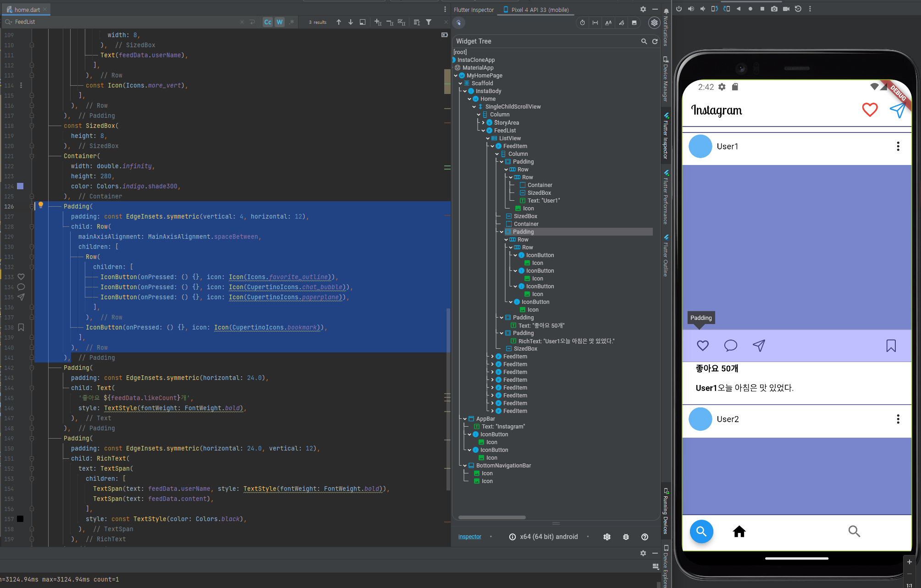Take emulator screenshot with camera icon
Screen dimensions: 921x588
774,9
